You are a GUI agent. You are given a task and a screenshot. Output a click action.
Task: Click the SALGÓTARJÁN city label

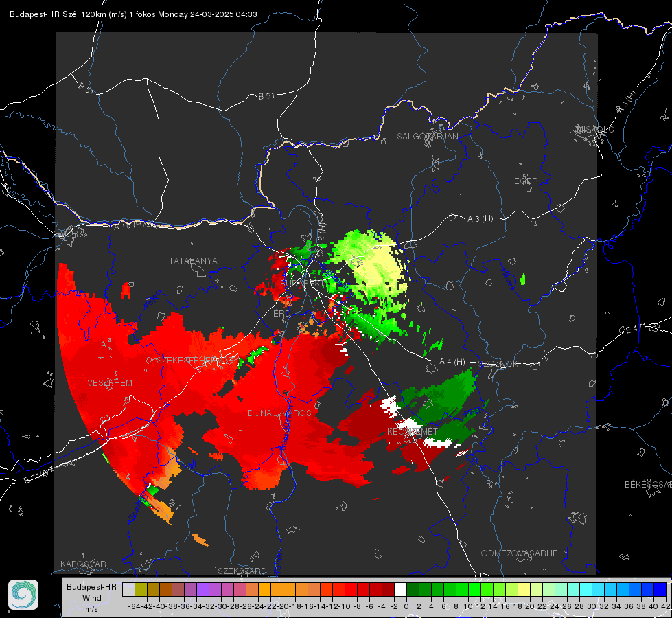[x=427, y=137]
